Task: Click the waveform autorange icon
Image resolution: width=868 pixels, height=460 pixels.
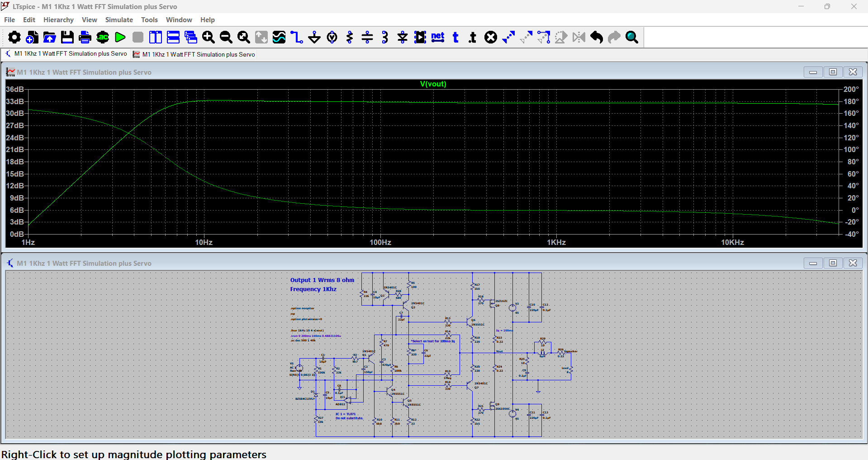Action: tap(279, 37)
